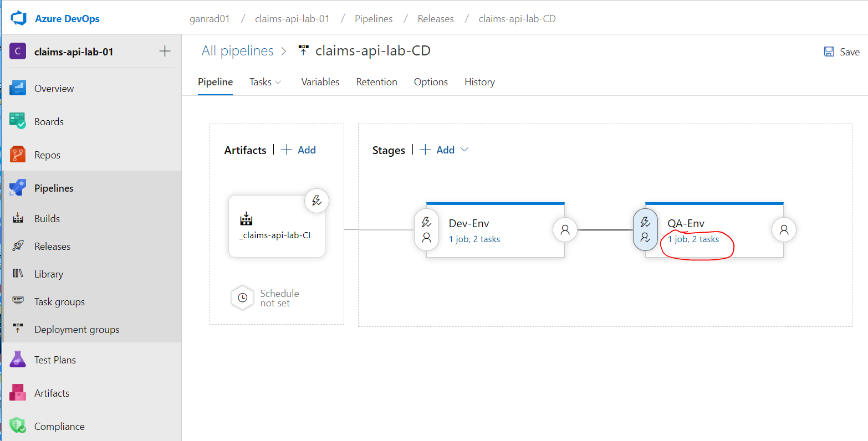Go back to All pipelines

[x=238, y=51]
